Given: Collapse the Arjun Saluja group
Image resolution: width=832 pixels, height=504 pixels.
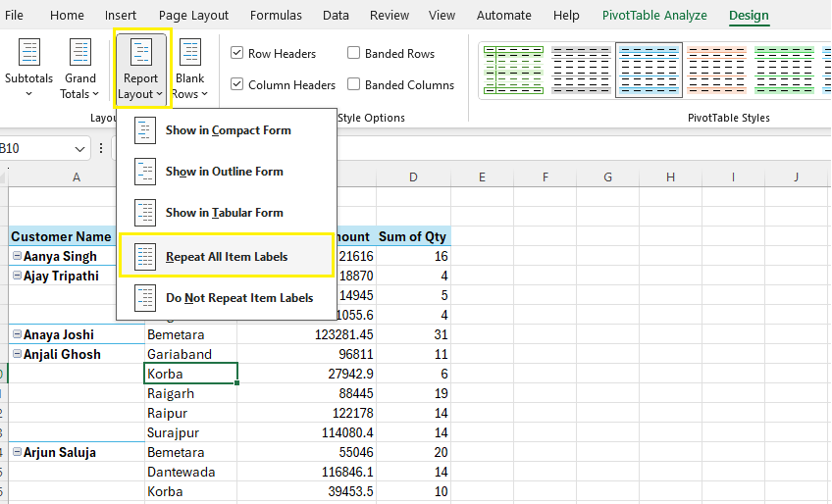Looking at the screenshot, I should coord(17,452).
